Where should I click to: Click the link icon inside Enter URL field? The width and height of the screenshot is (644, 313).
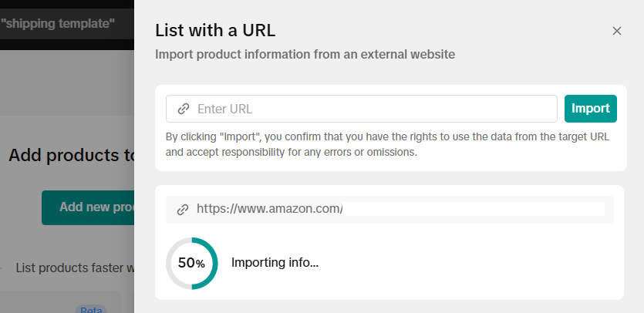point(184,109)
